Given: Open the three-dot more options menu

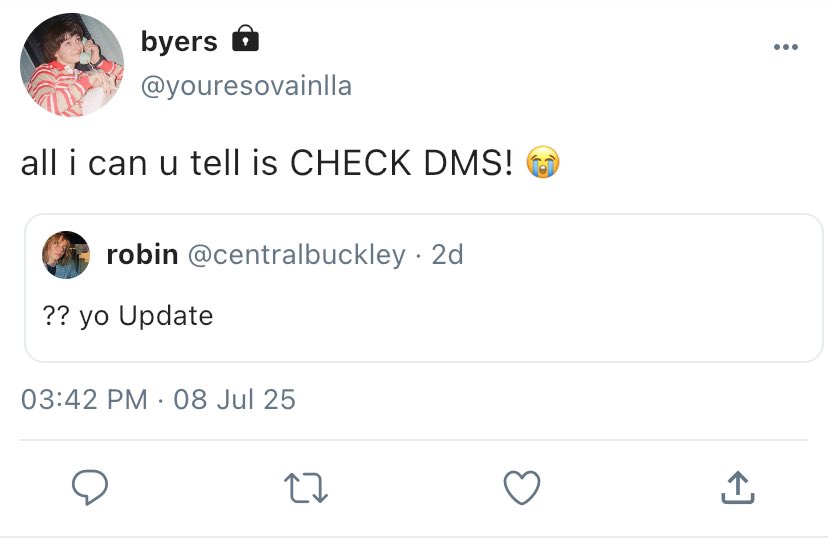Looking at the screenshot, I should coord(786,47).
